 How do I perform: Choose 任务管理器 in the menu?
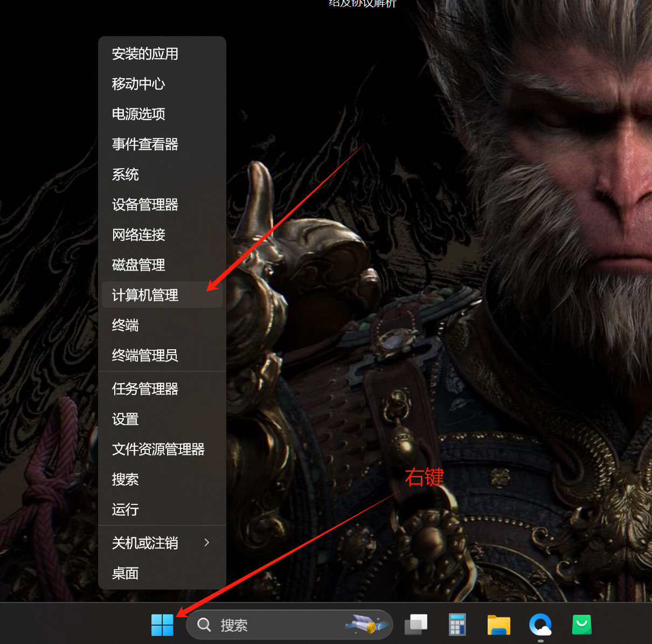pyautogui.click(x=145, y=389)
